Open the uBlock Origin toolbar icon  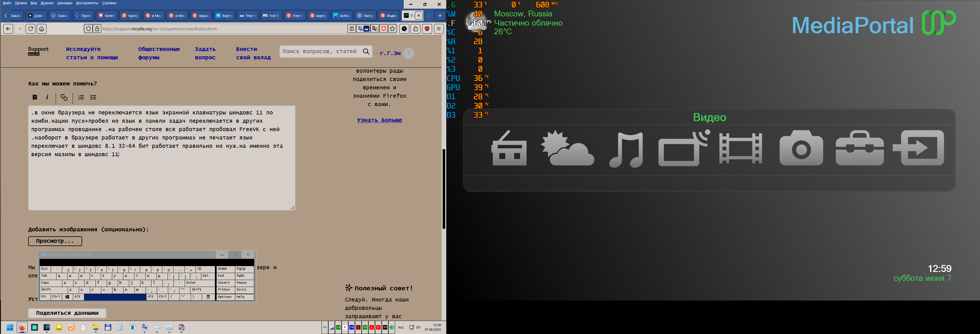click(427, 29)
